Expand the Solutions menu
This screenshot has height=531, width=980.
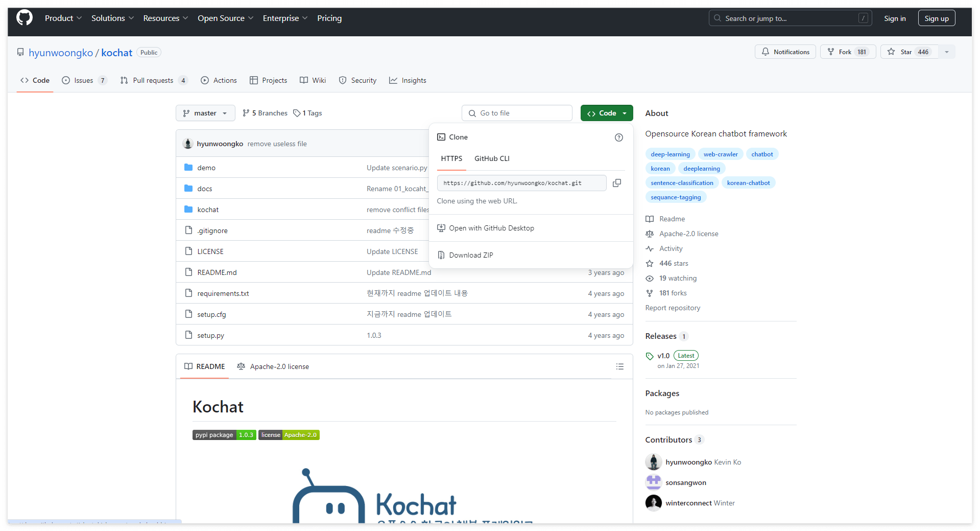112,18
